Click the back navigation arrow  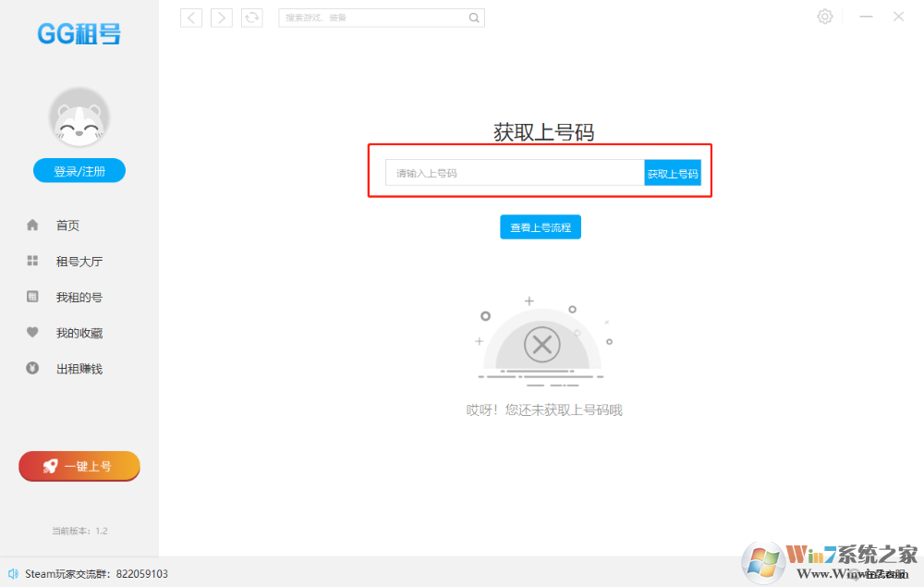click(x=190, y=17)
